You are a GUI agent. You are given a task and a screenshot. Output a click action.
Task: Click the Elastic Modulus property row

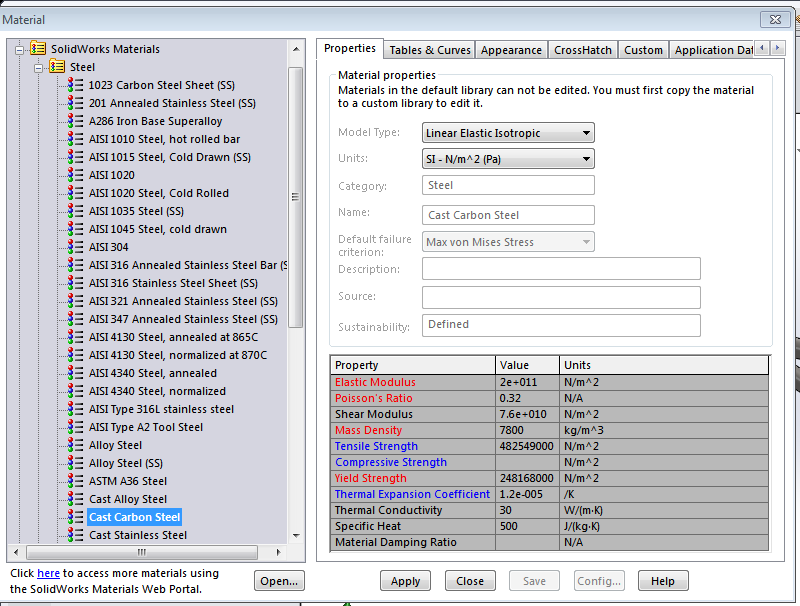[549, 382]
